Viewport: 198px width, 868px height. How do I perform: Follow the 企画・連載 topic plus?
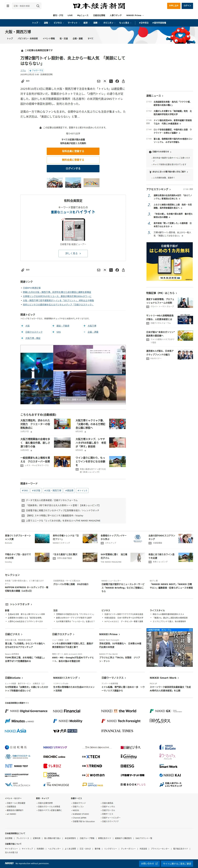click(85, 332)
